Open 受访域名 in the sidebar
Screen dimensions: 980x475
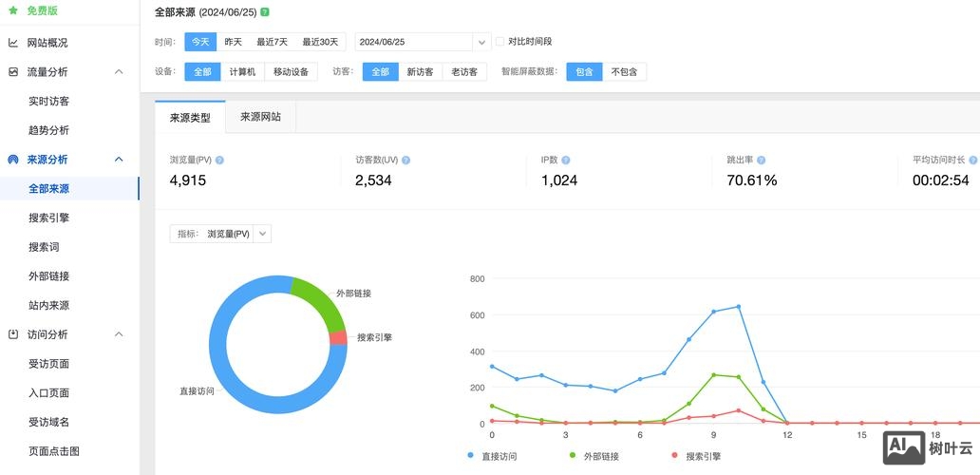pyautogui.click(x=48, y=422)
